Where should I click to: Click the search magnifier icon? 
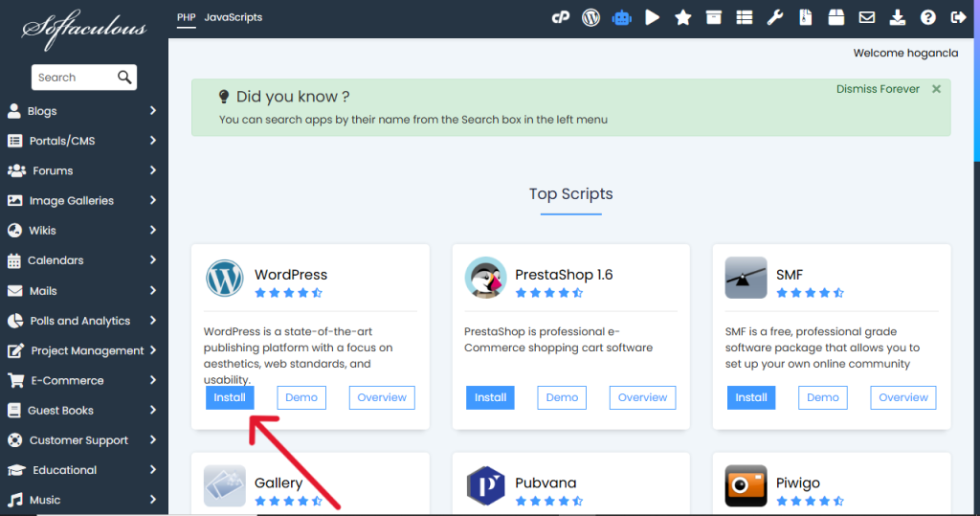(x=124, y=77)
